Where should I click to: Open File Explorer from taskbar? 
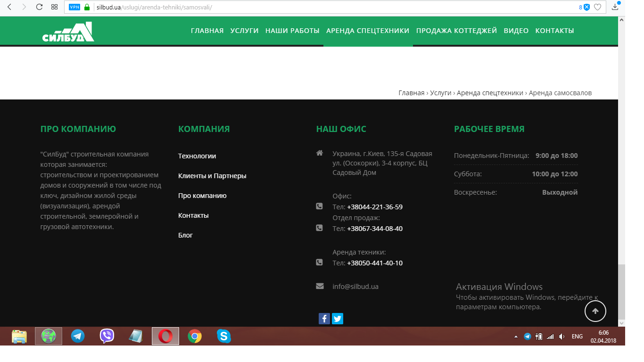pos(19,336)
